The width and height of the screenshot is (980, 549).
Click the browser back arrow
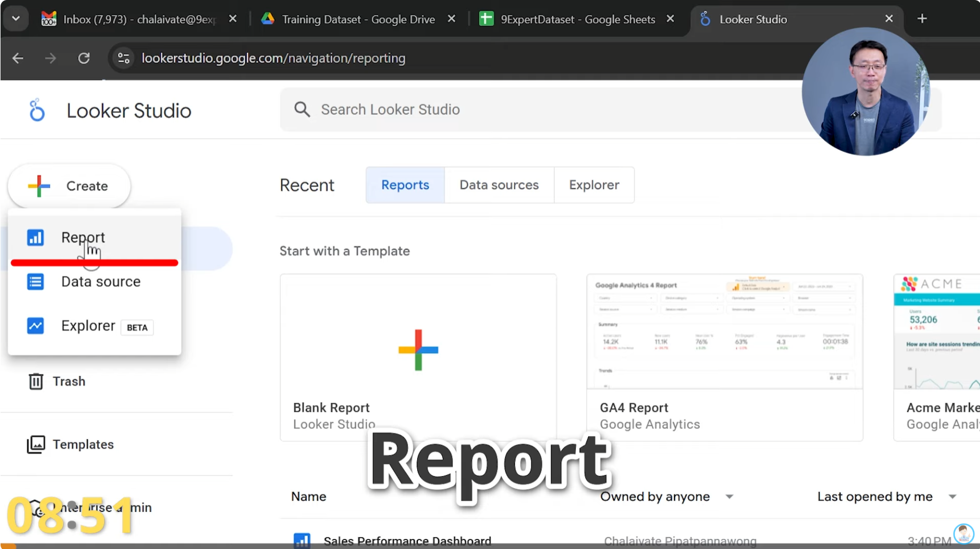tap(18, 58)
